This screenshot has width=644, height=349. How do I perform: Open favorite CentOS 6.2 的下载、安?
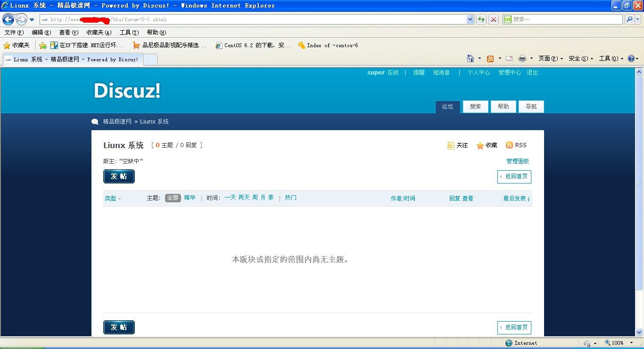pos(254,45)
